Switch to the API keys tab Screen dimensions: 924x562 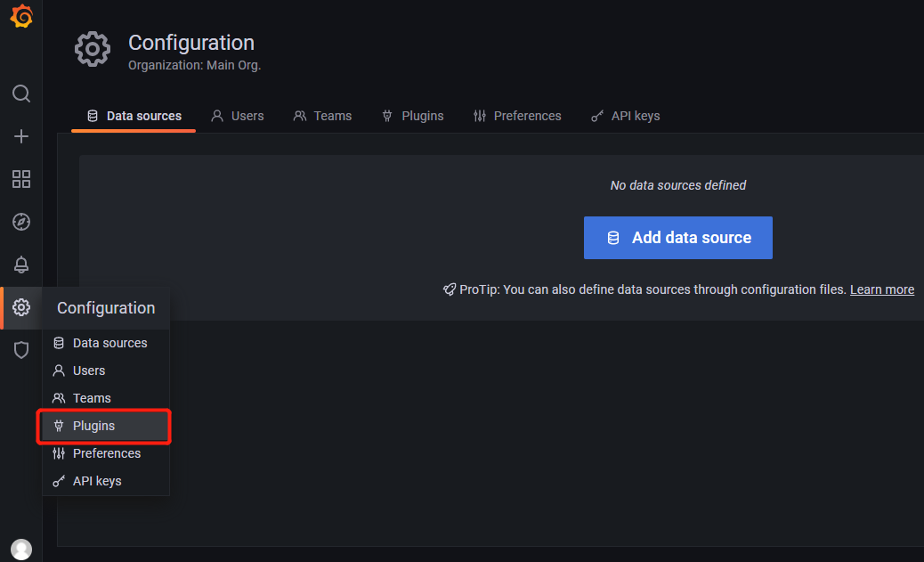(x=625, y=116)
